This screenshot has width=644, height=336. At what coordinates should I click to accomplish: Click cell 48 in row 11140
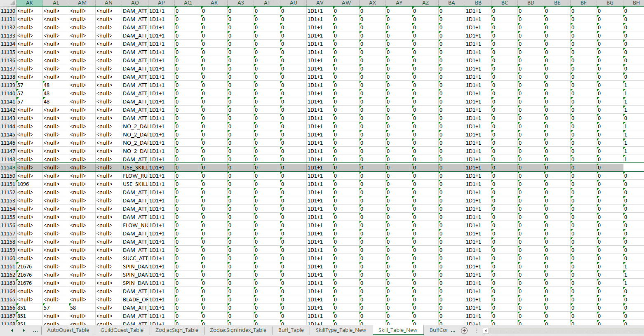56,94
